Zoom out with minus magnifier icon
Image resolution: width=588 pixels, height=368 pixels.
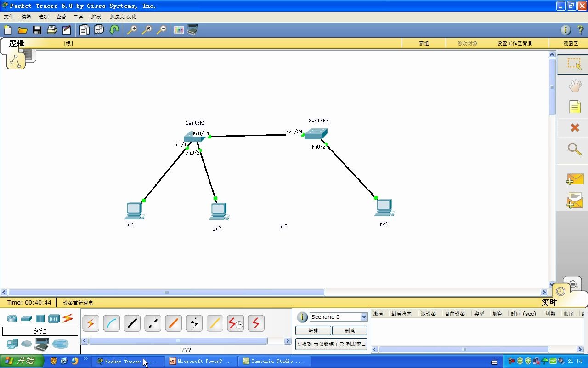161,30
